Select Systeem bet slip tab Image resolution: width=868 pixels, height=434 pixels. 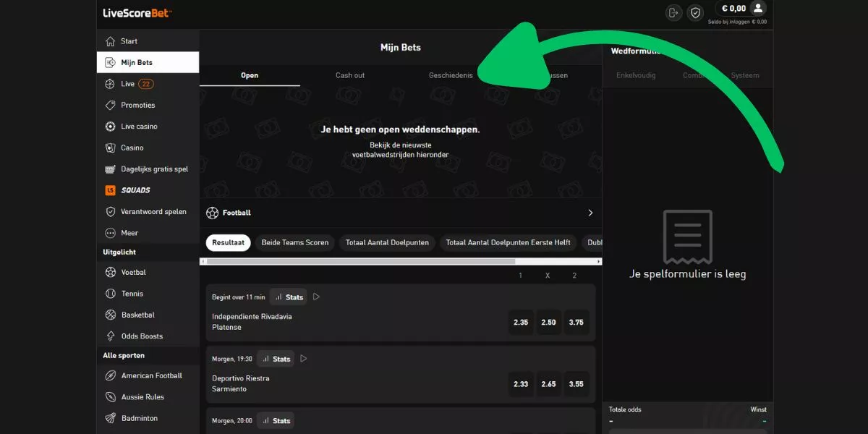coord(745,75)
